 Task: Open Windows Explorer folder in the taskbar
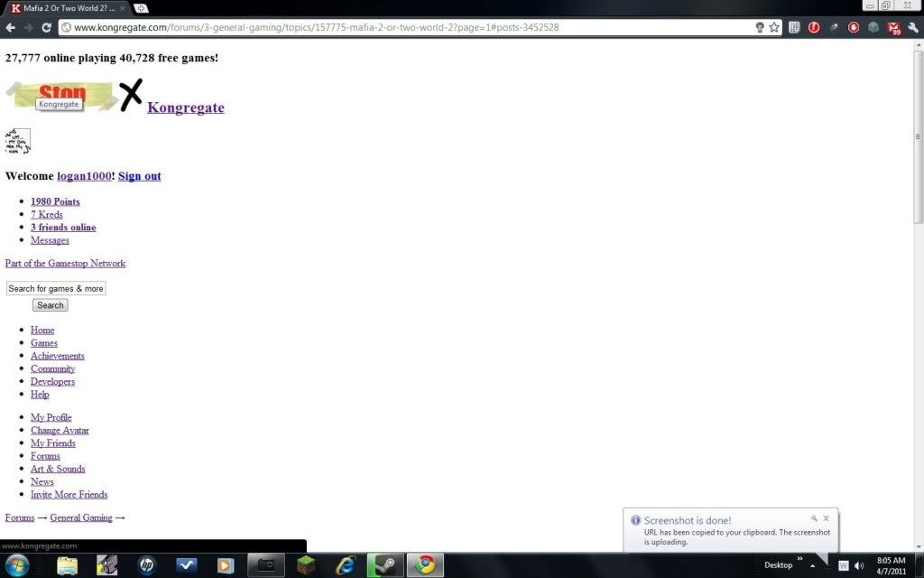(x=67, y=565)
